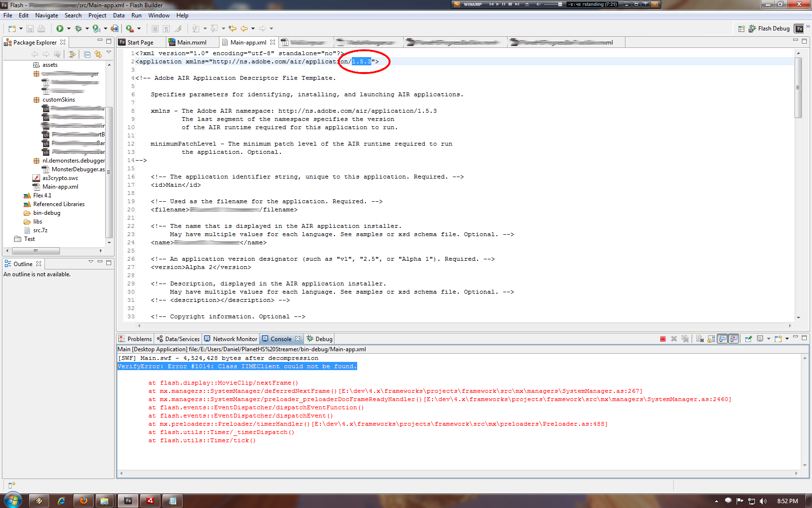Click the Debug bug icon in toolbar
The height and width of the screenshot is (508, 812).
coord(78,29)
